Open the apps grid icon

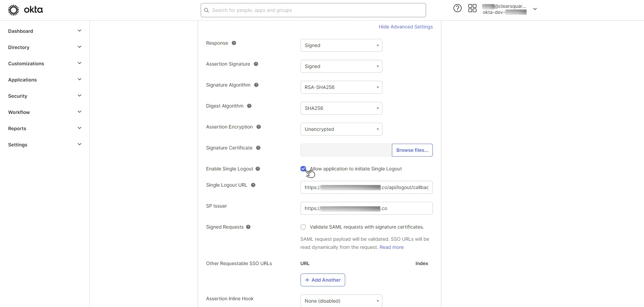tap(472, 8)
